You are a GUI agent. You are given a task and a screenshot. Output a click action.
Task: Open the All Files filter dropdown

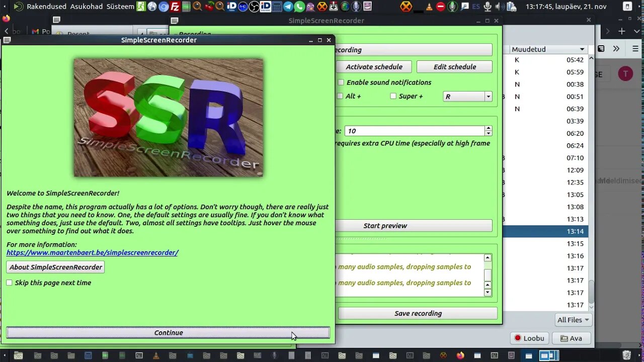pyautogui.click(x=573, y=320)
